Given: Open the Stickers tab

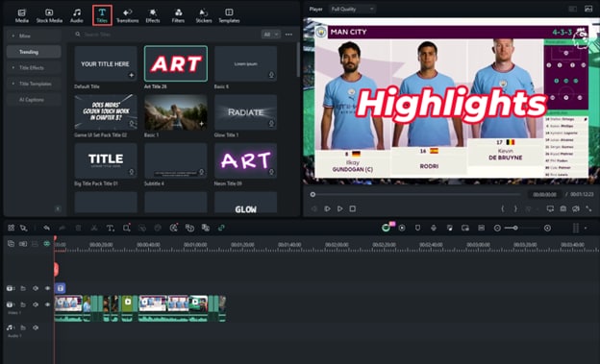Looking at the screenshot, I should [204, 15].
